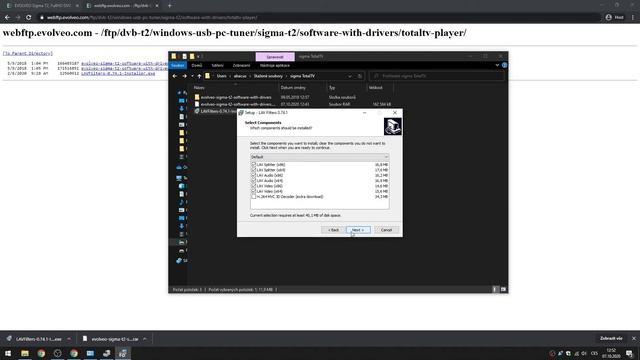Go up one folder in Explorer
The height and width of the screenshot is (360, 640).
tap(199, 76)
